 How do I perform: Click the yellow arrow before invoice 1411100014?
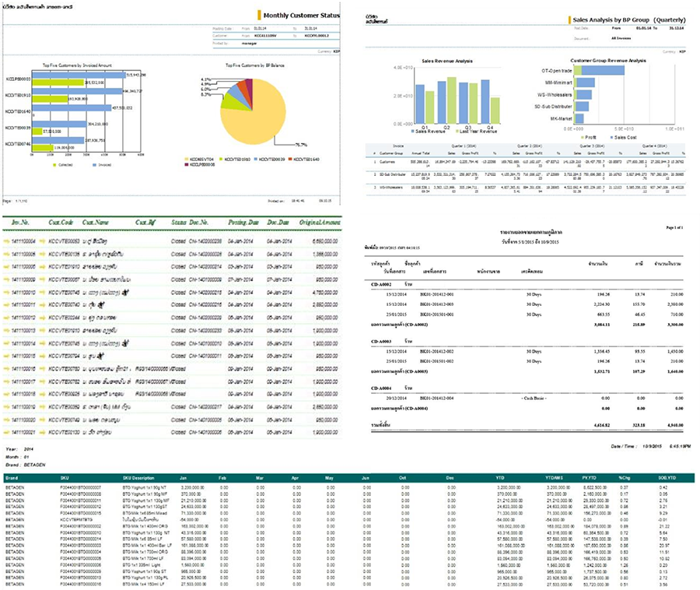[6, 343]
